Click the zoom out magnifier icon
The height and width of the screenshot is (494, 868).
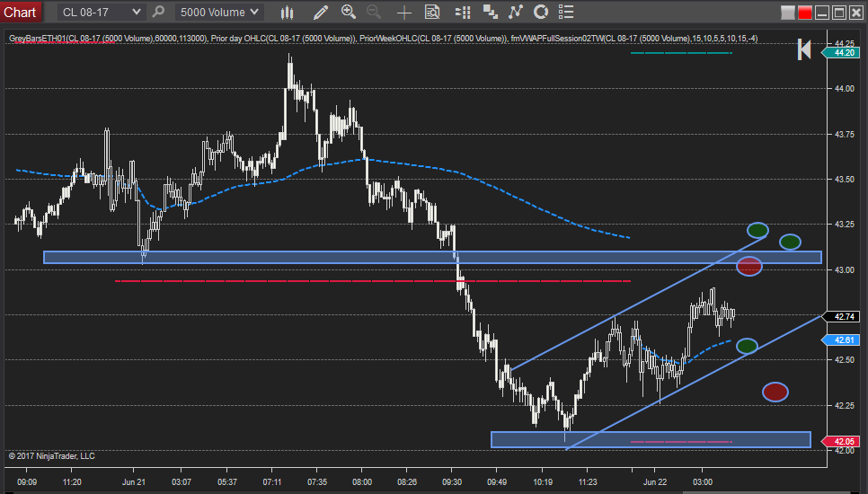(374, 12)
